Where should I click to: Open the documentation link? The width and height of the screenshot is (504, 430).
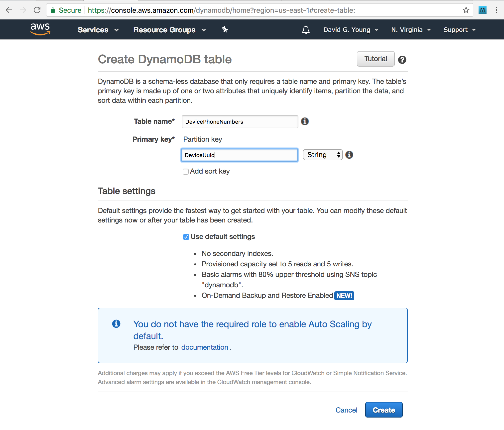click(205, 347)
